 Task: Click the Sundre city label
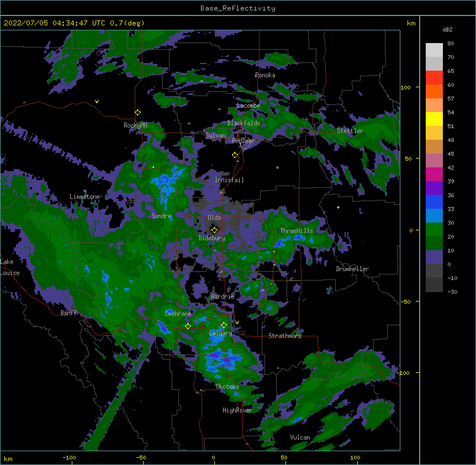161,216
